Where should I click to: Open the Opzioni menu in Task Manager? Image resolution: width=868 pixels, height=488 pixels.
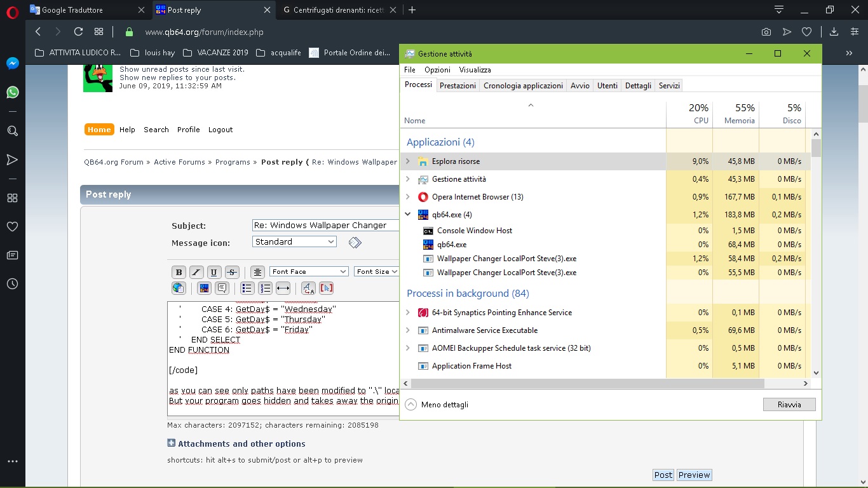[x=437, y=70]
